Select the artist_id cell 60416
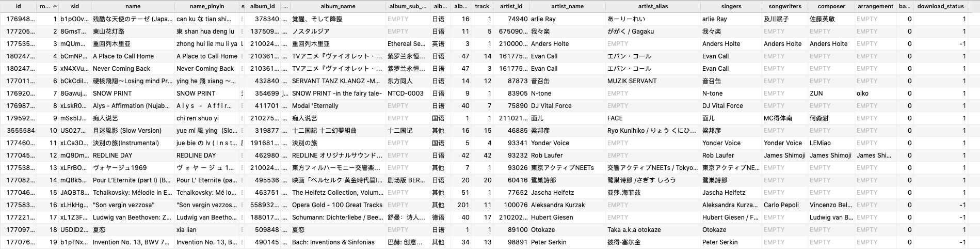 pos(518,180)
